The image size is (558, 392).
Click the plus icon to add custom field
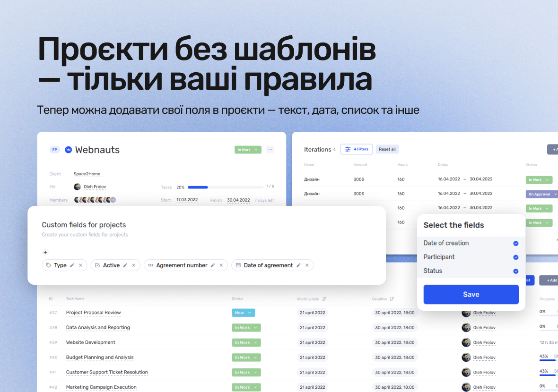45,252
